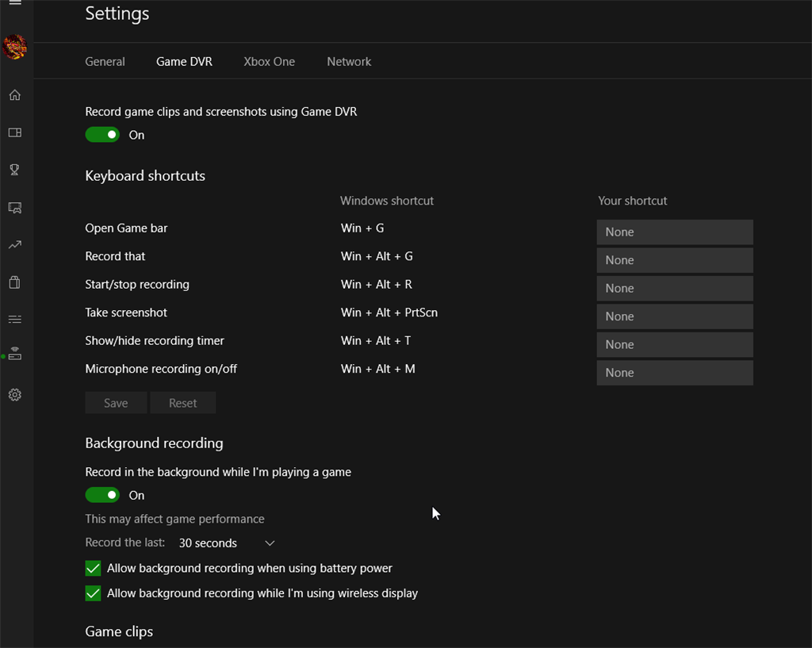Set custom shortcut for Show/hide recording timer
Viewport: 812px width, 648px height.
[675, 344]
